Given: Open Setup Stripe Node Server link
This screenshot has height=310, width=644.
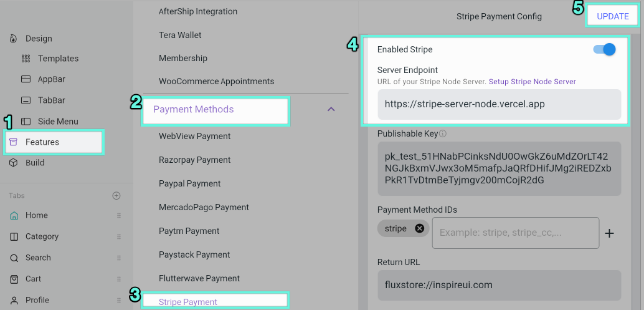Looking at the screenshot, I should coord(533,82).
